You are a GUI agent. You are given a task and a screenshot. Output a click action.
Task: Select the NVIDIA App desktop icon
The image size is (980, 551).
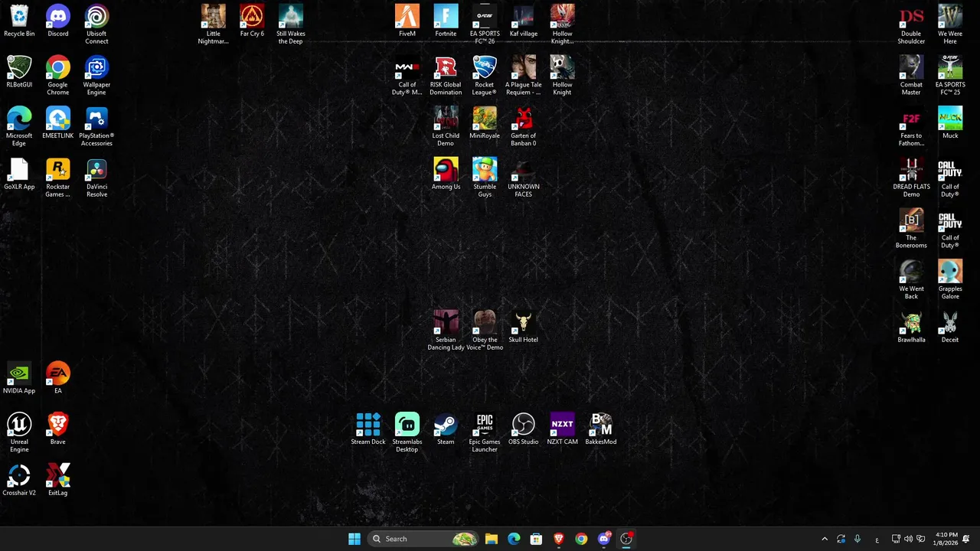[x=19, y=378]
